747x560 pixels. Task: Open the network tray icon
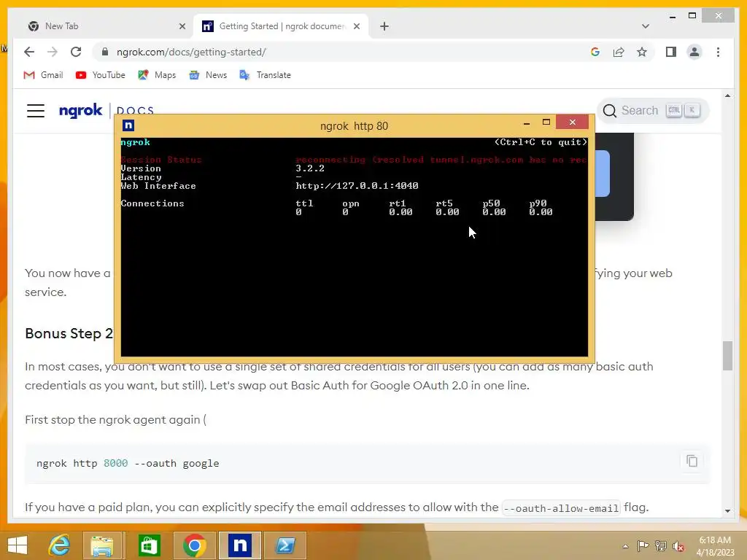pyautogui.click(x=660, y=546)
